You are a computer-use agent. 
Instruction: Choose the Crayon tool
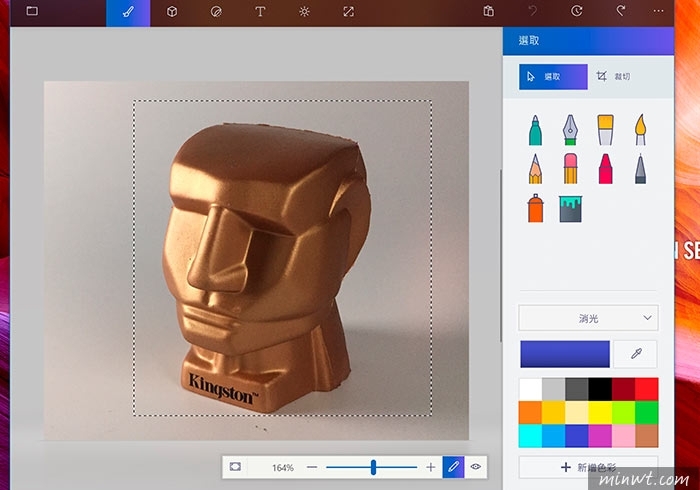click(605, 168)
